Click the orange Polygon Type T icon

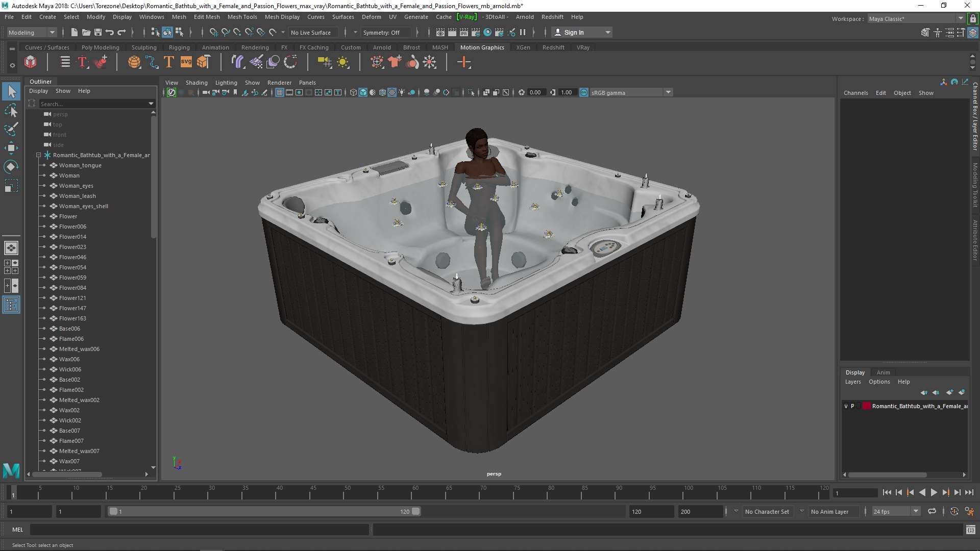pos(168,62)
